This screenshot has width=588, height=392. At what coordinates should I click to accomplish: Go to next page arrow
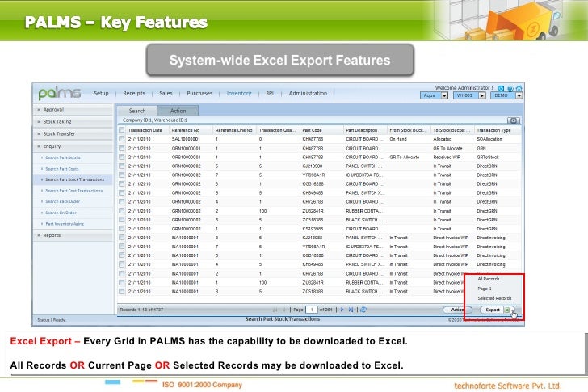click(x=342, y=310)
